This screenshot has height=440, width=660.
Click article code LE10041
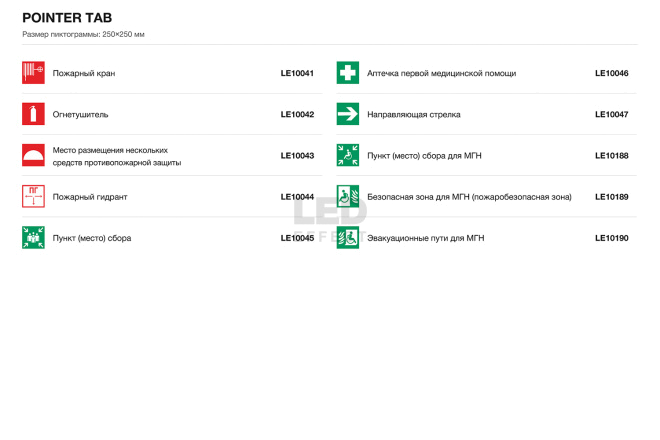coord(297,73)
